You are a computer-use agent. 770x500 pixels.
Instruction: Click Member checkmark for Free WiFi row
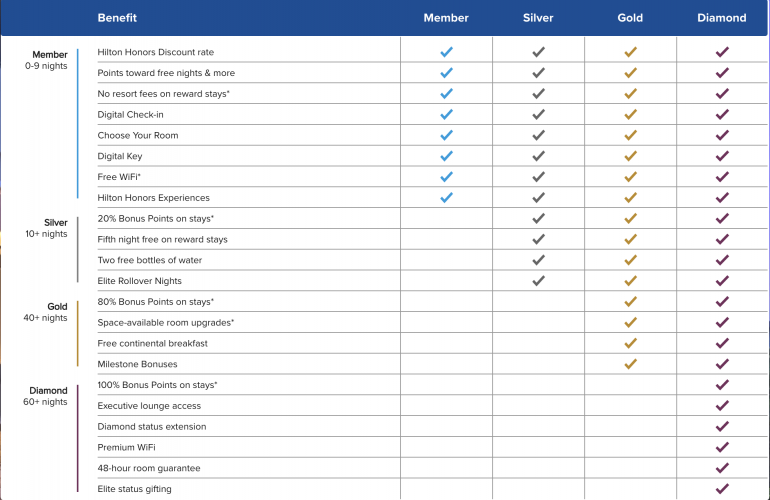[x=446, y=177]
